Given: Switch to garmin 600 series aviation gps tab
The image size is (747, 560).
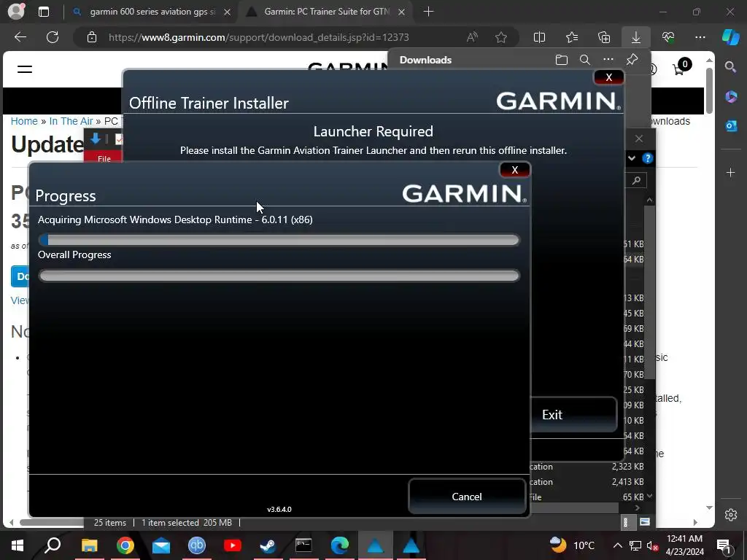Looking at the screenshot, I should tap(152, 12).
